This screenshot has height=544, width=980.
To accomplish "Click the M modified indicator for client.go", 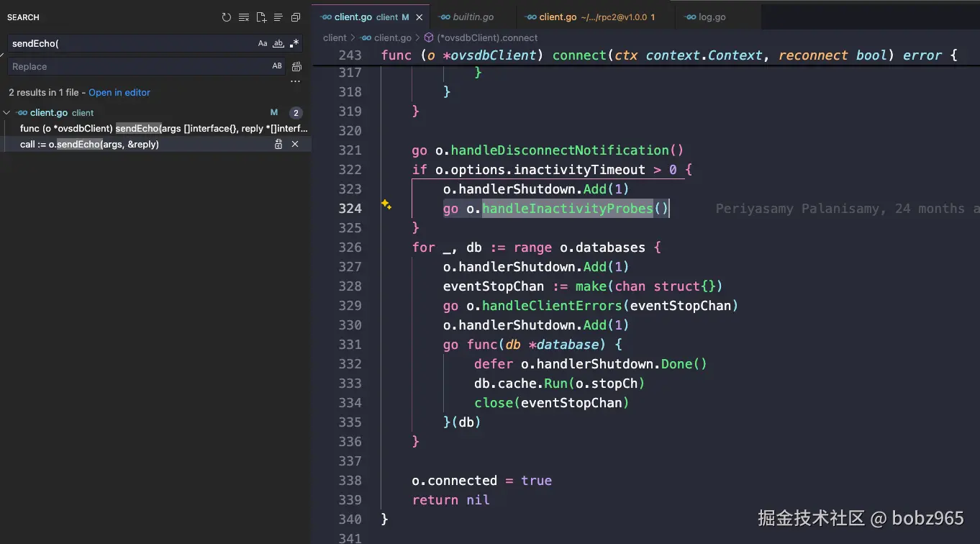I will pos(274,112).
